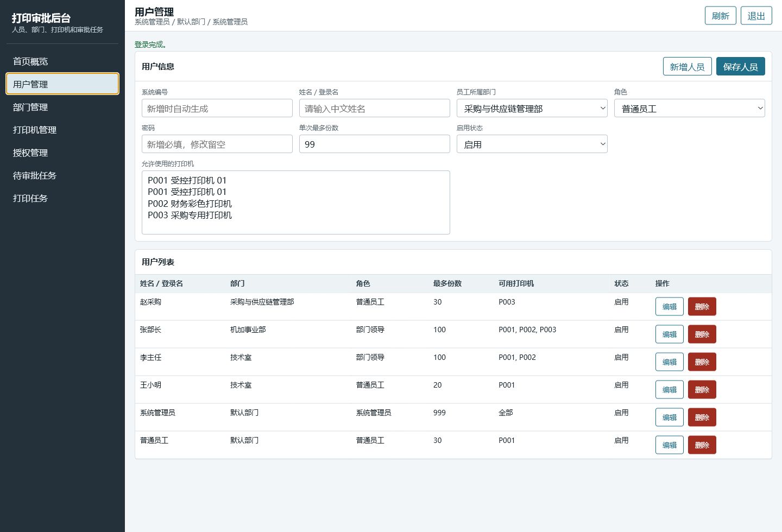This screenshot has height=532, width=782.
Task: Edit user 李主任
Action: coord(670,362)
